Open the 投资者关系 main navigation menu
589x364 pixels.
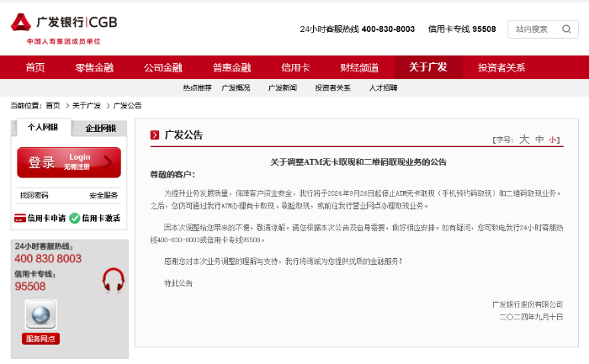(x=501, y=67)
